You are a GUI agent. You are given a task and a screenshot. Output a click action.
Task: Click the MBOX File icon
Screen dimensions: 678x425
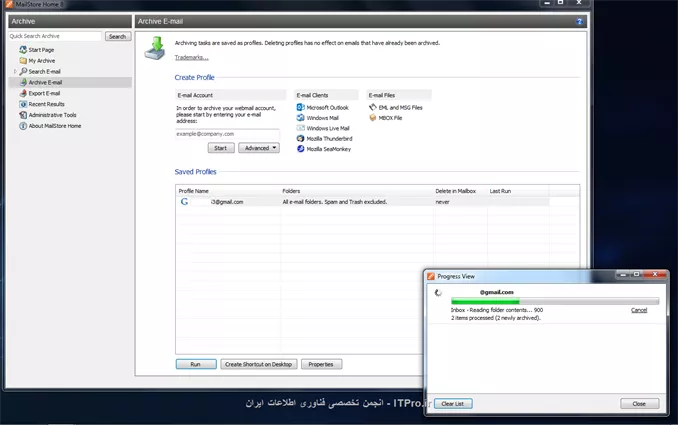(373, 118)
